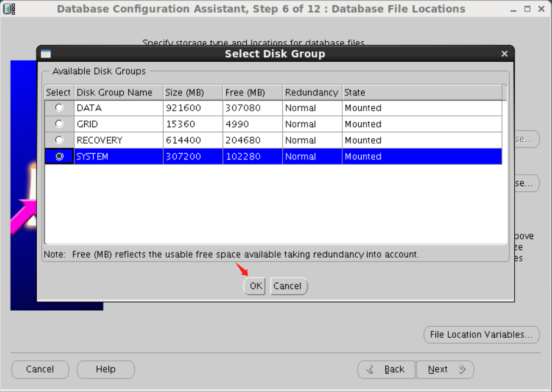
Task: Click the DATA disk group name cell
Action: 118,108
